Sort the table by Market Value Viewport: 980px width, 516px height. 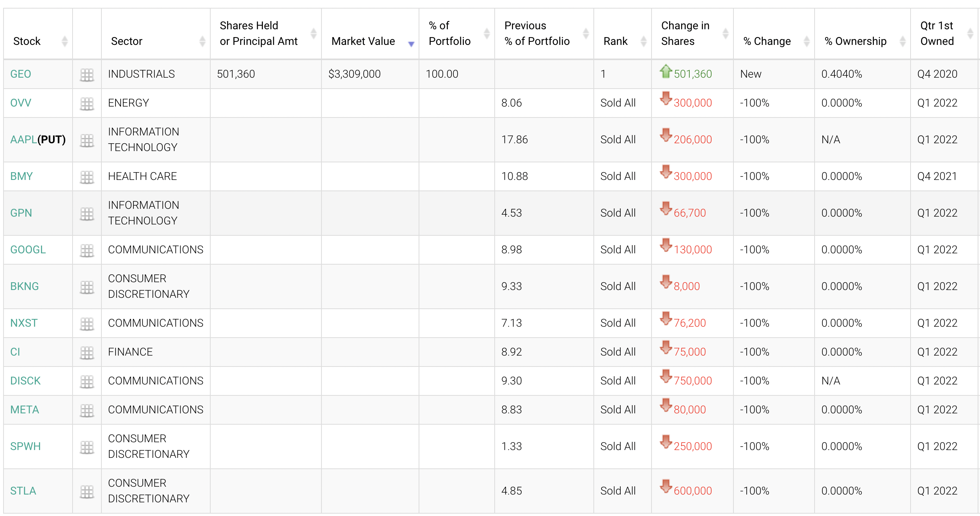pos(363,41)
